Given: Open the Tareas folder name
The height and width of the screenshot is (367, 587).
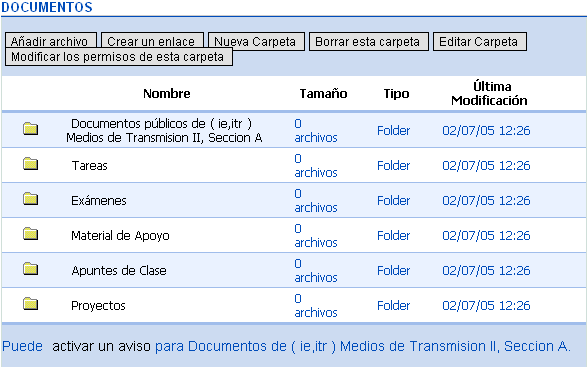Looking at the screenshot, I should (x=89, y=166).
